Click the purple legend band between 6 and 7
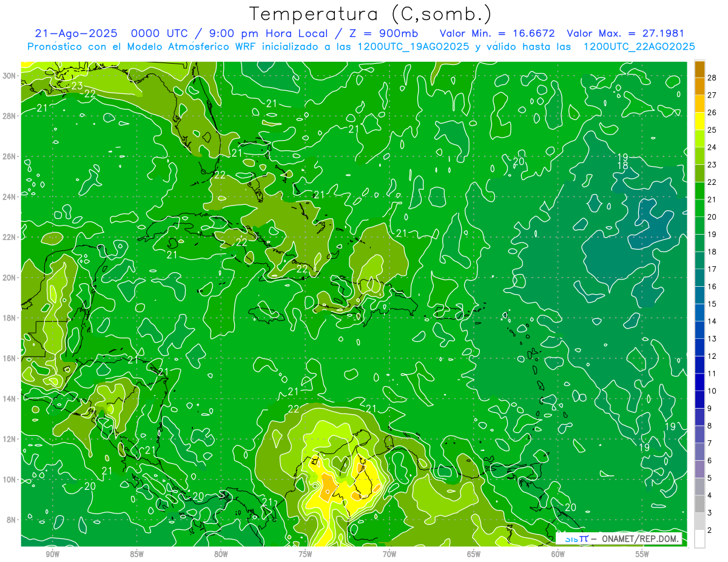Image resolution: width=728 pixels, height=562 pixels. point(699,452)
